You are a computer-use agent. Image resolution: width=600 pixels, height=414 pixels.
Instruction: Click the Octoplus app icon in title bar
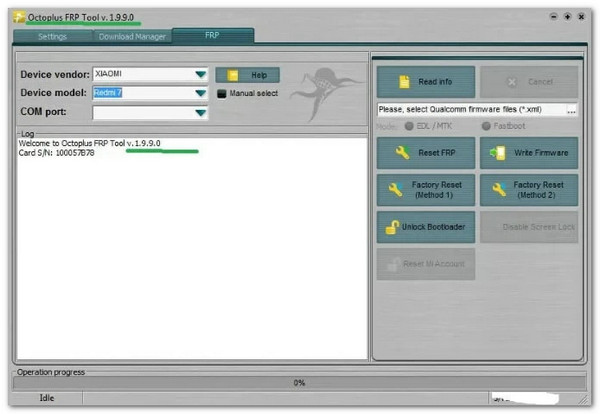click(x=19, y=17)
